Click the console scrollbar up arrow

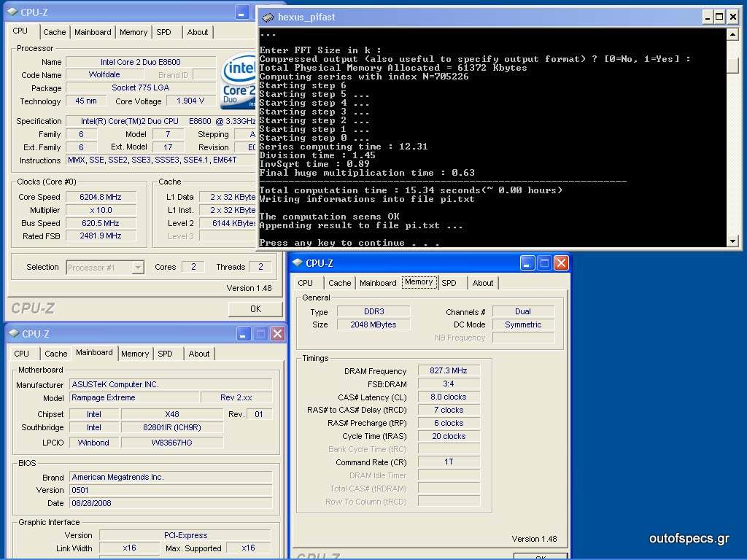click(x=733, y=34)
